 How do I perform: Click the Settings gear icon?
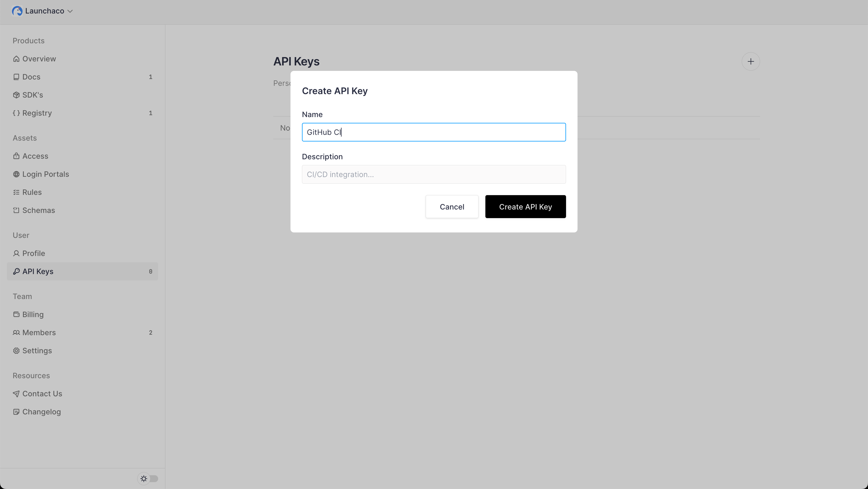click(x=16, y=351)
